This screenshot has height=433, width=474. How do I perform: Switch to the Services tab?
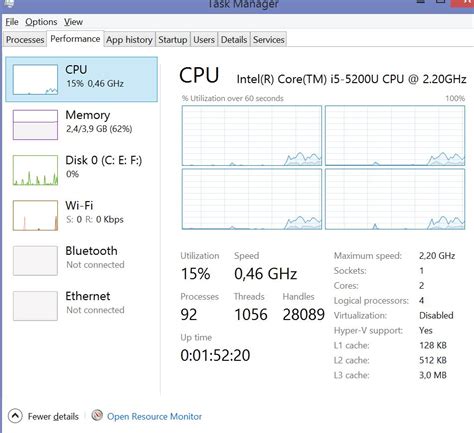(269, 40)
